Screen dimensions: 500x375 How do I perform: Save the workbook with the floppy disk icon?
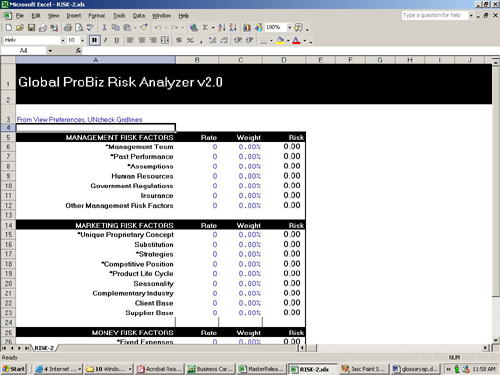(31, 28)
